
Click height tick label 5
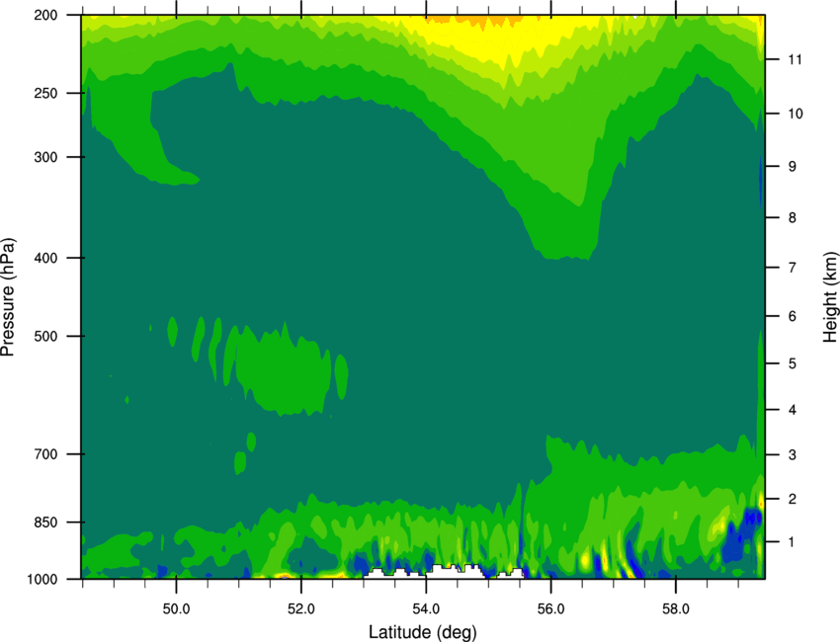coord(793,363)
